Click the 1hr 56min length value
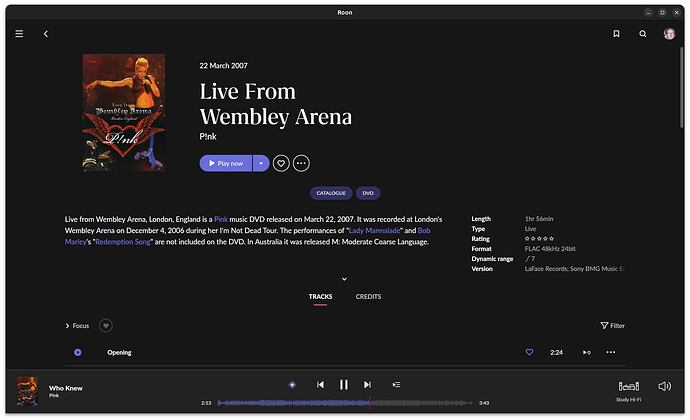The width and height of the screenshot is (690, 420). [x=539, y=219]
